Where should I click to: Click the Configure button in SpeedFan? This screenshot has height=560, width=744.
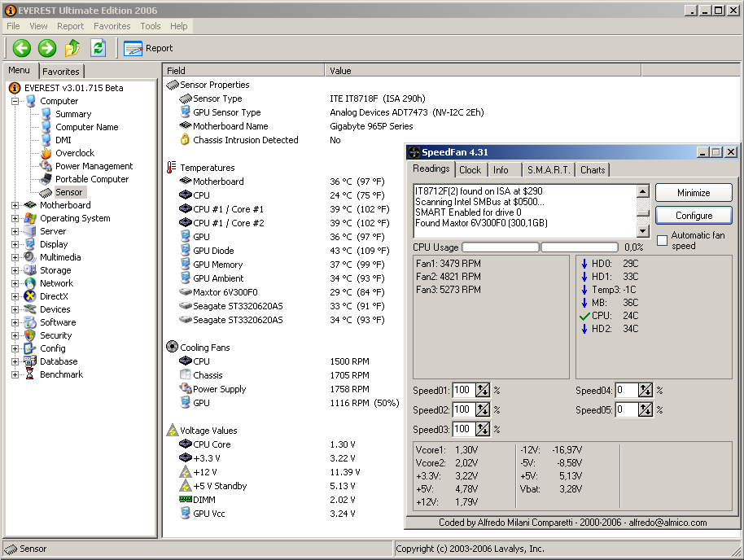click(x=694, y=216)
